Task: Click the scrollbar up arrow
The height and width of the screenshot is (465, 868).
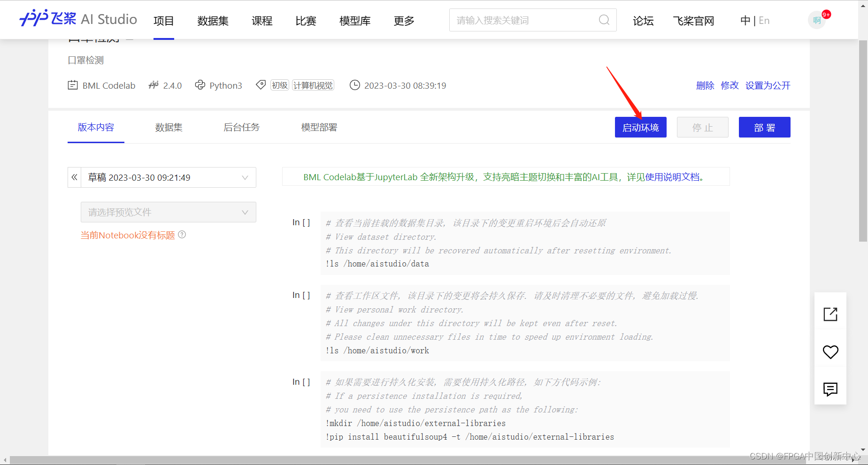Action: pyautogui.click(x=863, y=5)
